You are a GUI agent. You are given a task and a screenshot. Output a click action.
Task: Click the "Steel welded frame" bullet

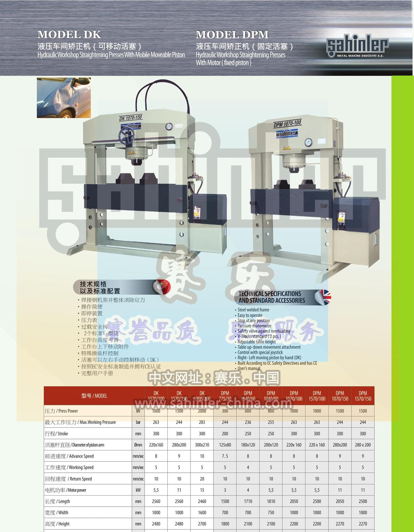pyautogui.click(x=253, y=310)
